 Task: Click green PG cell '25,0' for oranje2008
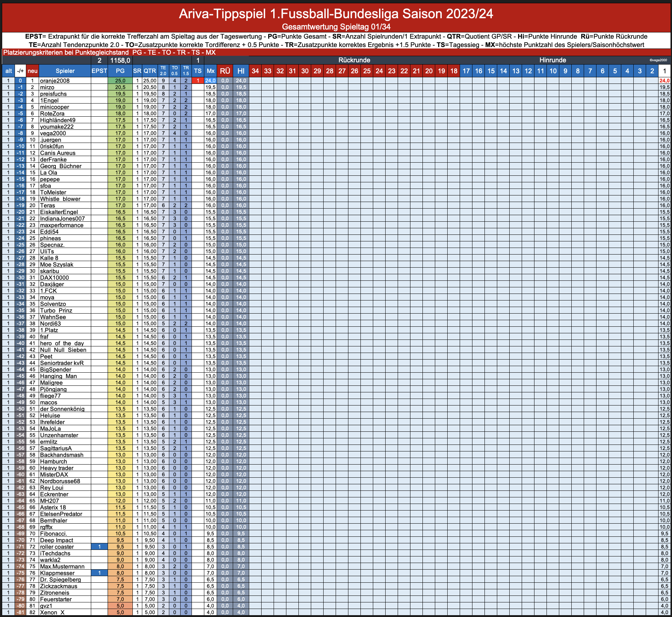tap(120, 81)
